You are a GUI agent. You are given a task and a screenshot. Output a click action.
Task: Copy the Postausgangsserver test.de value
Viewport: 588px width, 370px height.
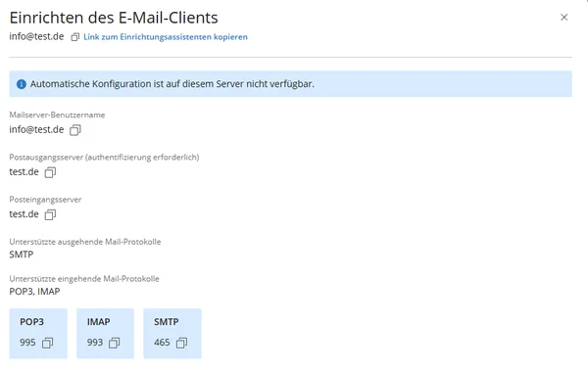tap(50, 172)
